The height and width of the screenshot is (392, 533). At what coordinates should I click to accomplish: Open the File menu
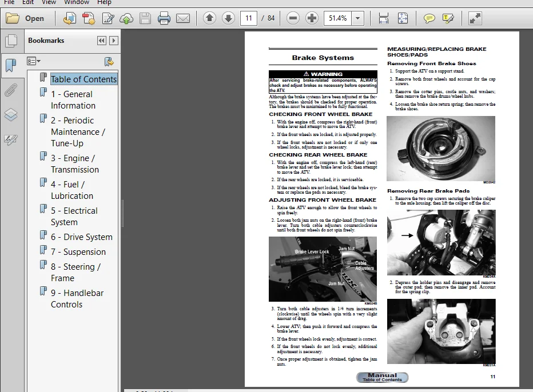tap(9, 2)
